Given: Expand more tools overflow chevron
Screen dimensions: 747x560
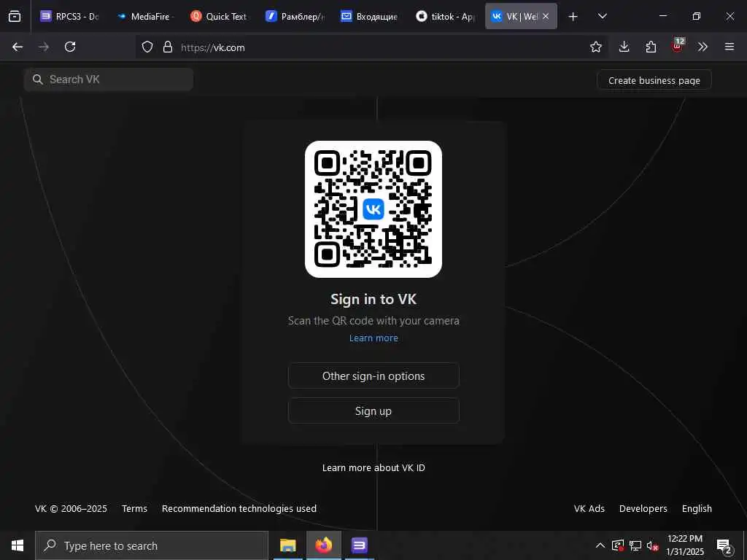Looking at the screenshot, I should coord(703,47).
